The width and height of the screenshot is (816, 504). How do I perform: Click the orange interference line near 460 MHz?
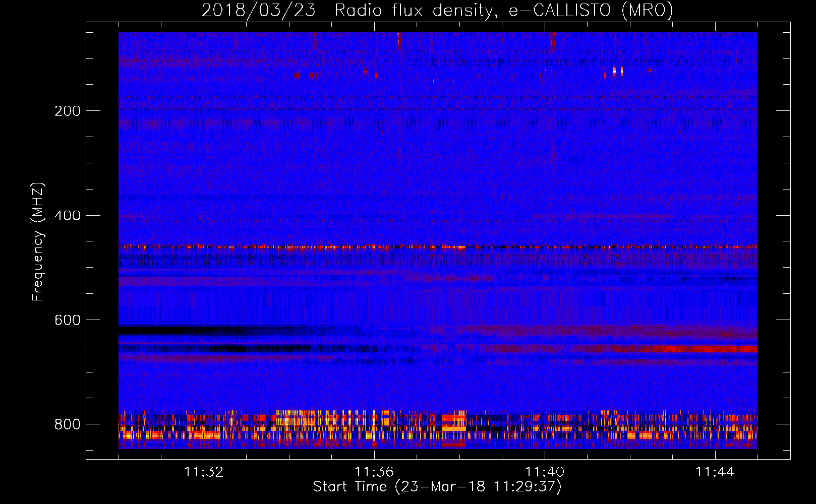point(438,247)
